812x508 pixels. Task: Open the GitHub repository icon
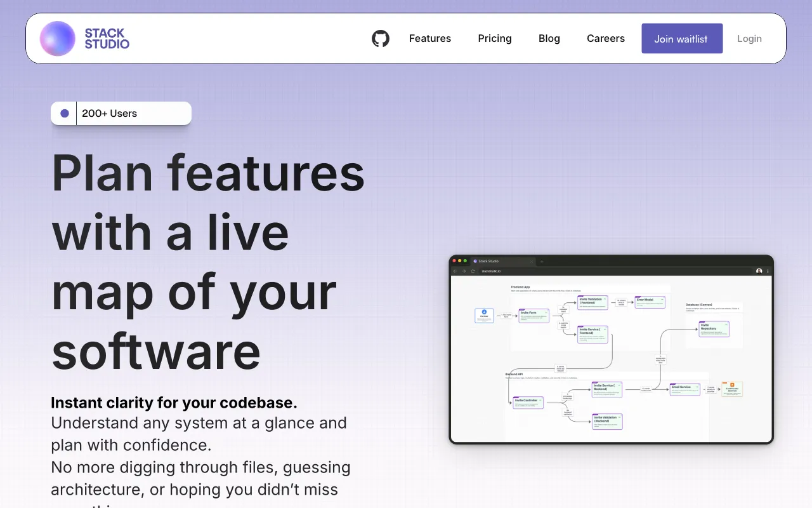[381, 38]
